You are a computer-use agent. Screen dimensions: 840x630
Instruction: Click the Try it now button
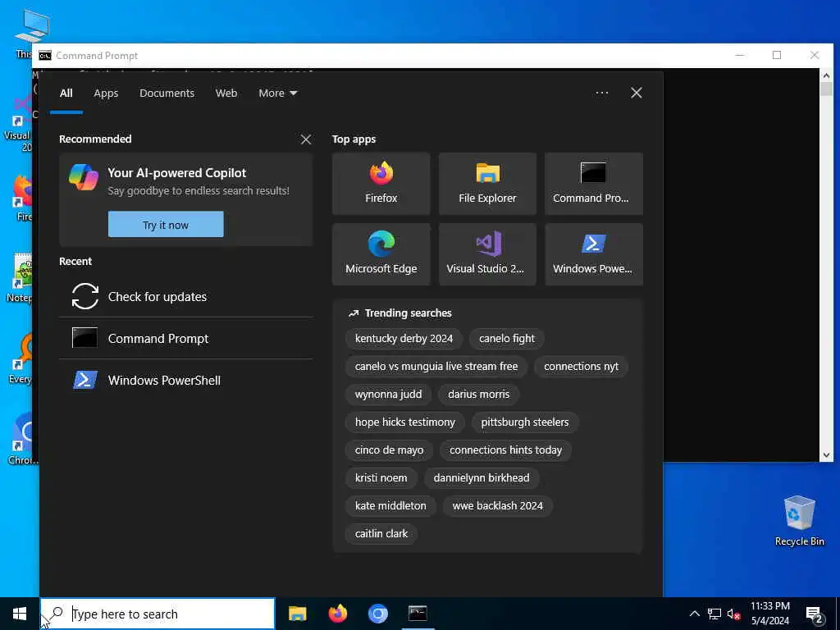click(166, 225)
